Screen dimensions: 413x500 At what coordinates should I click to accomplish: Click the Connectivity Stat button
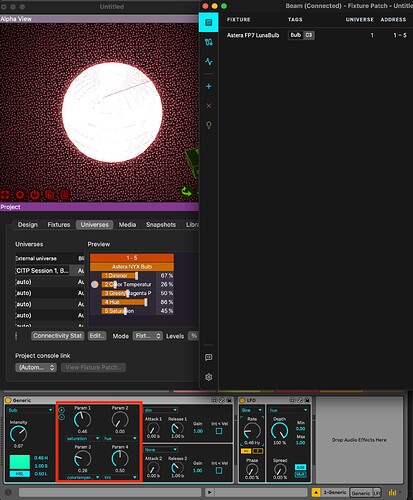click(x=58, y=336)
